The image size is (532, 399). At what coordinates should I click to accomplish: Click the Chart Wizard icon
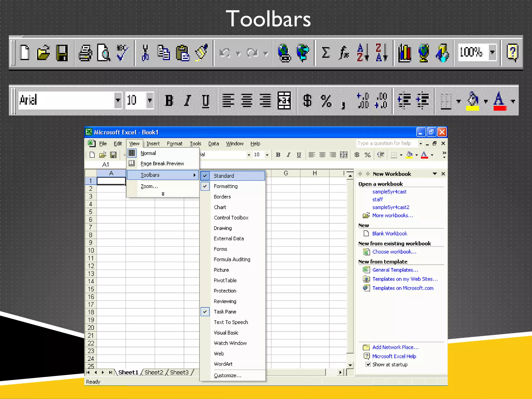[405, 53]
